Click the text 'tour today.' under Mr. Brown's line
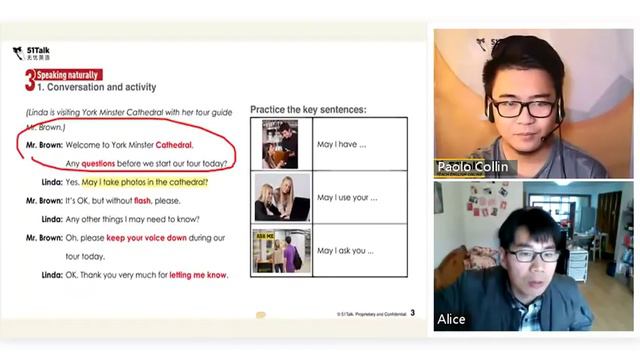This screenshot has height=360, width=640. (x=85, y=257)
